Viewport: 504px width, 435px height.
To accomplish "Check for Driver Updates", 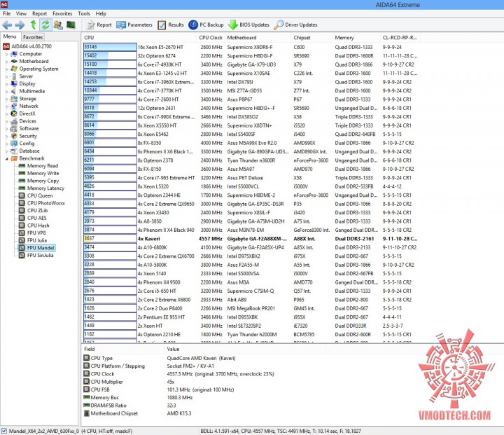I will [295, 25].
